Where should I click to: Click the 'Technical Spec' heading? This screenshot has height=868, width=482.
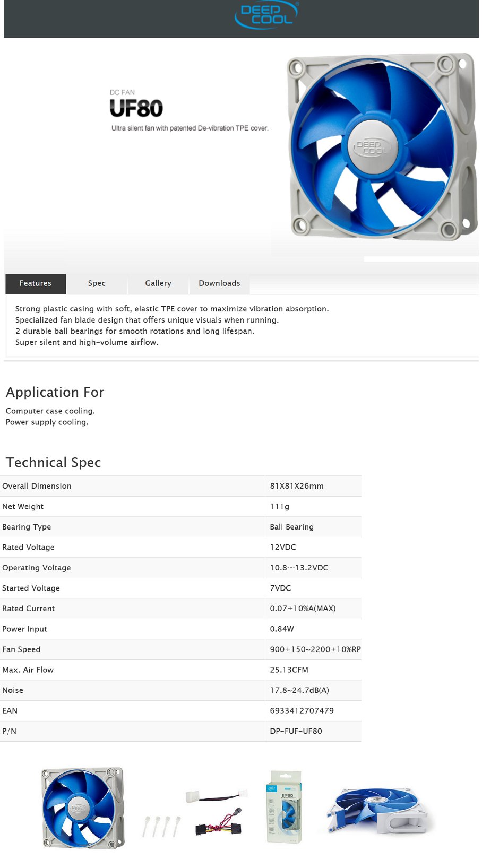pyautogui.click(x=54, y=462)
